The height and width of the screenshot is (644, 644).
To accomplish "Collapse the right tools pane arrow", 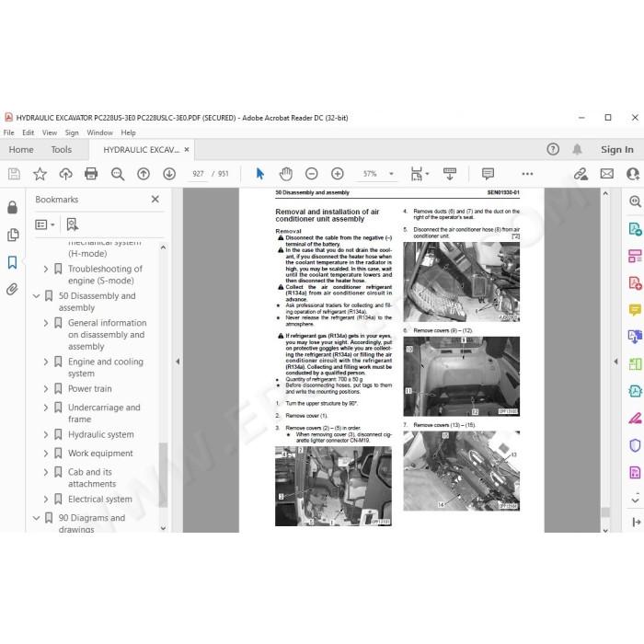I will 615,362.
